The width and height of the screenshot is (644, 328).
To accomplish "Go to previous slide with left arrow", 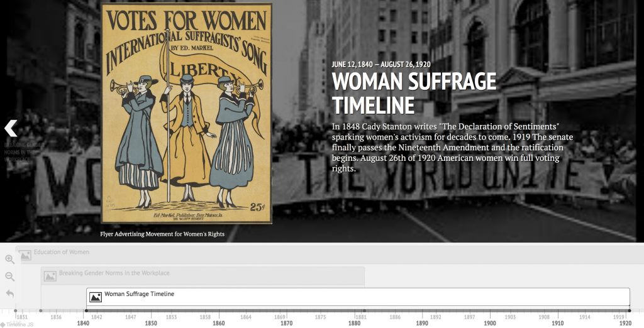I will coord(11,128).
